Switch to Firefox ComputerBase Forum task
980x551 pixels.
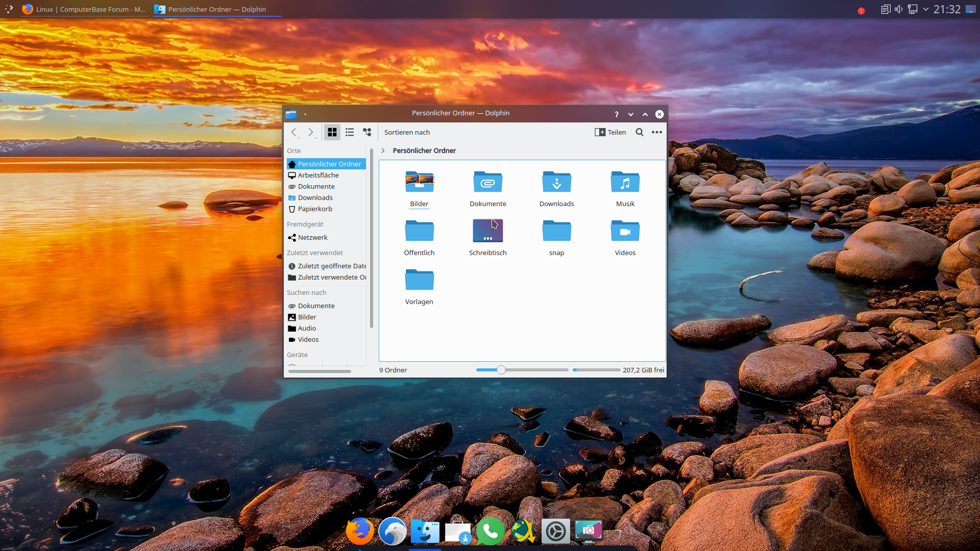[85, 9]
